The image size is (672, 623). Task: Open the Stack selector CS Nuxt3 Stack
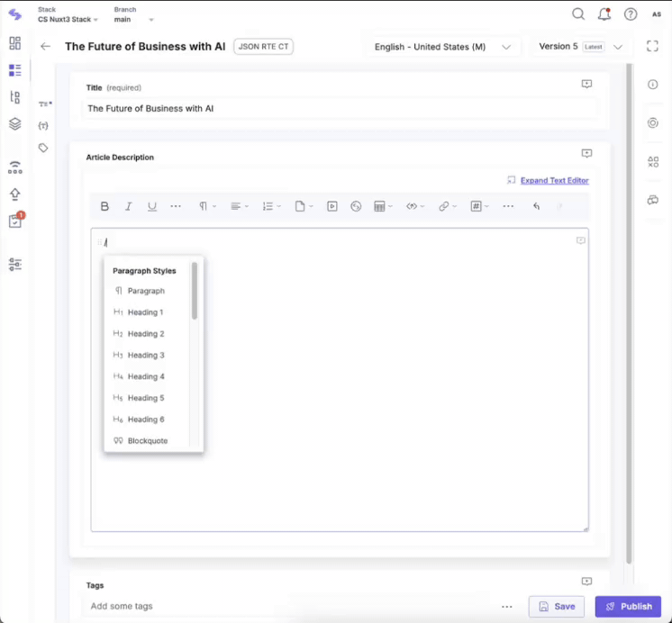[68, 20]
